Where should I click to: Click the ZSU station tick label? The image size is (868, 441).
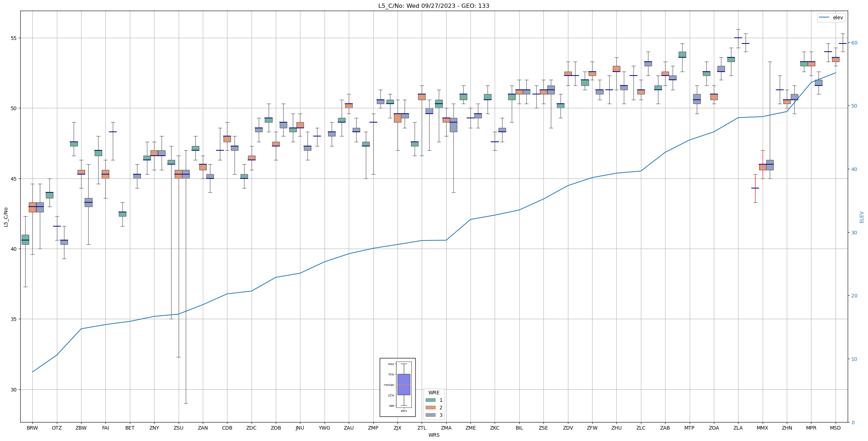(x=178, y=428)
